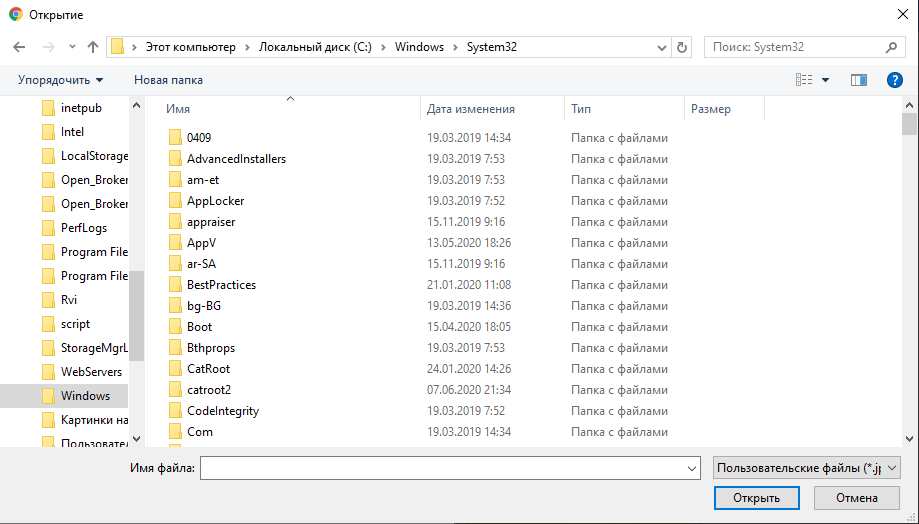
Task: Open Rvi in navigation tree
Action: [69, 300]
